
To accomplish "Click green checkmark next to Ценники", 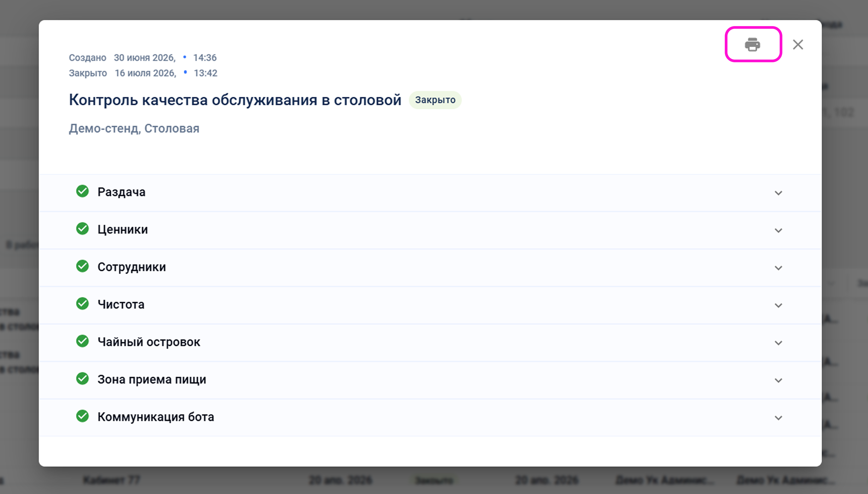I will 82,229.
